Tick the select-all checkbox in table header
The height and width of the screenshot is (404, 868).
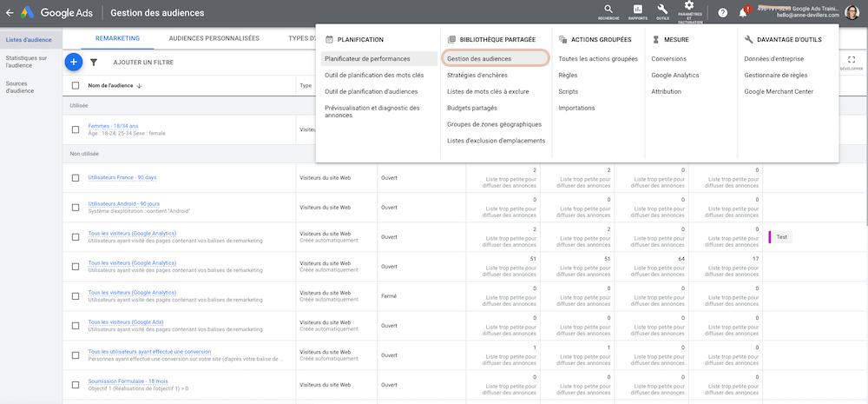click(x=76, y=85)
